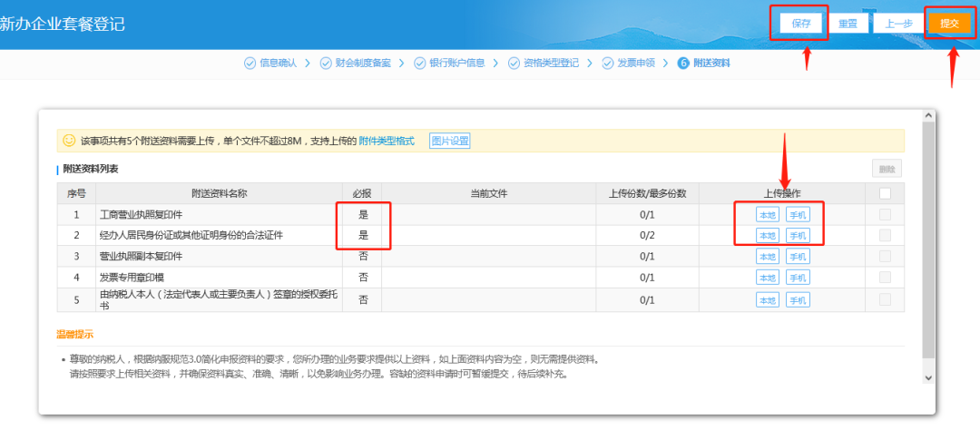This screenshot has height=440, width=980.
Task: Click checkmark icon beside 财会制度备案
Action: click(326, 64)
